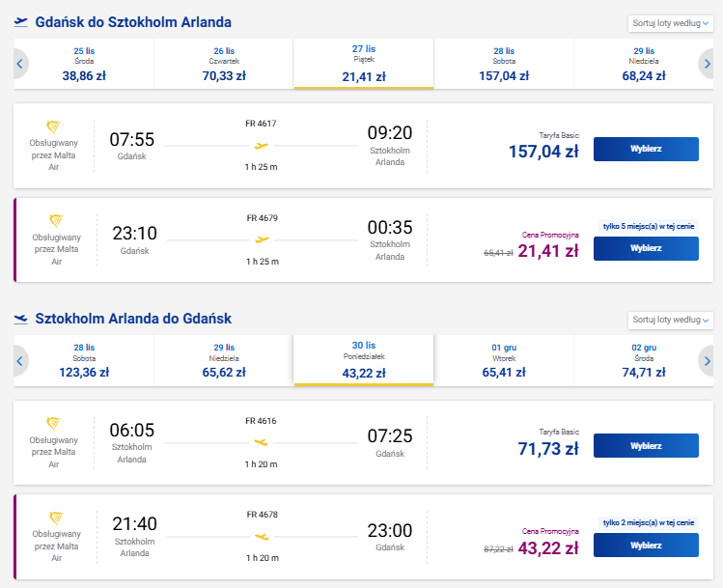723x588 pixels.
Task: Open outbound 'Sortuj loty według' dropdown
Action: [671, 23]
